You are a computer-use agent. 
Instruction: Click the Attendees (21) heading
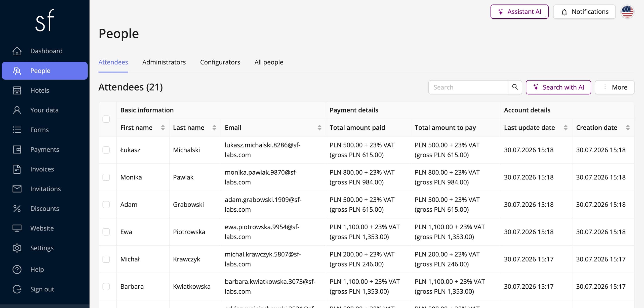pyautogui.click(x=131, y=87)
